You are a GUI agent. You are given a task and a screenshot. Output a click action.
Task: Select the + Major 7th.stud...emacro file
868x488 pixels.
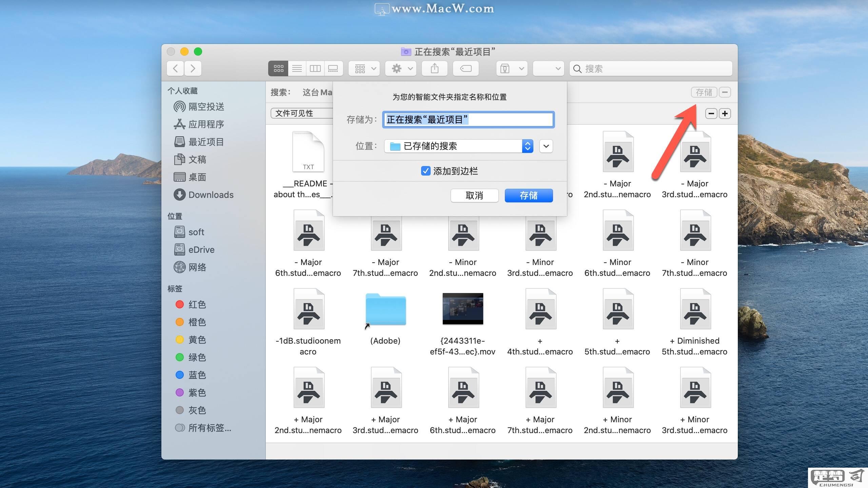(540, 387)
